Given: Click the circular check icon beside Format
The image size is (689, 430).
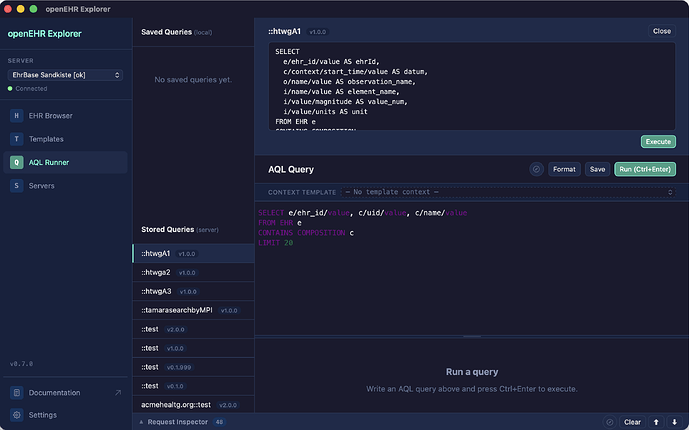Looking at the screenshot, I should pyautogui.click(x=537, y=169).
